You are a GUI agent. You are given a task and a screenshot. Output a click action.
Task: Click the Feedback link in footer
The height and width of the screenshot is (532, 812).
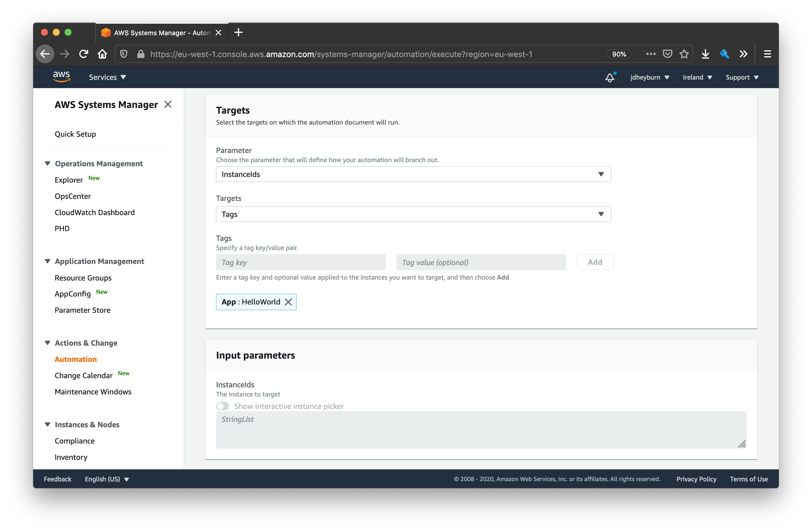click(58, 479)
